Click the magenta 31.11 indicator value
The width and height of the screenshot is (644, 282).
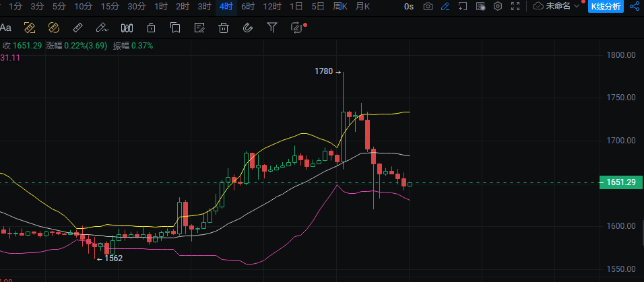coord(10,58)
